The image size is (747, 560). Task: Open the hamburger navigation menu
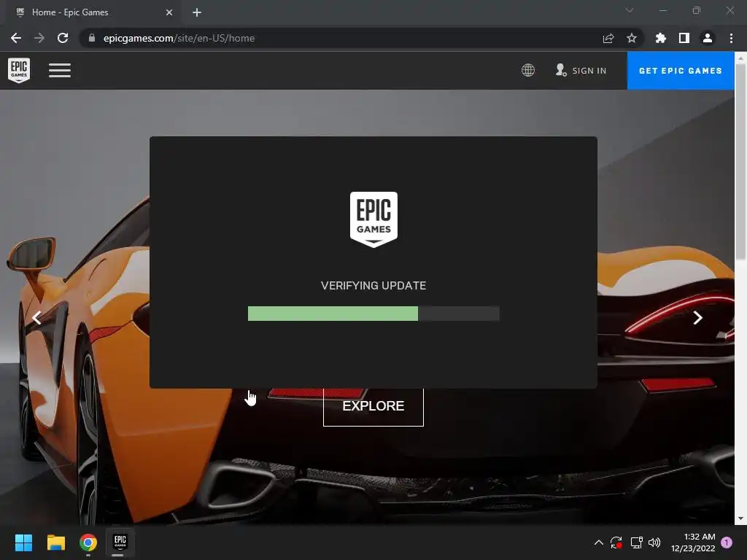click(x=60, y=71)
